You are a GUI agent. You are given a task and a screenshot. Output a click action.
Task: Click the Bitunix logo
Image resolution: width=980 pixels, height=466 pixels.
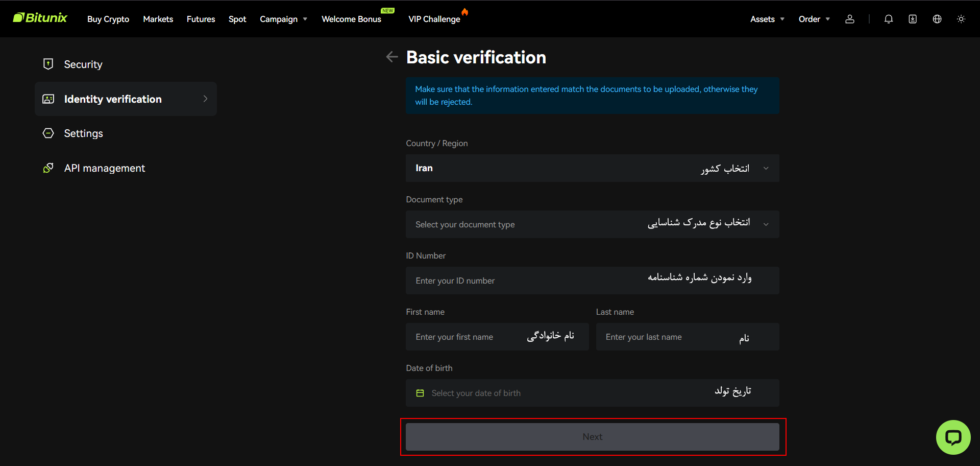[40, 18]
